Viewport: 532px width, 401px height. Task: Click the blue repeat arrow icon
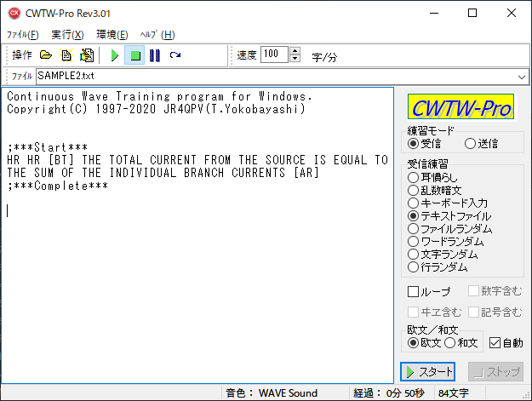175,55
